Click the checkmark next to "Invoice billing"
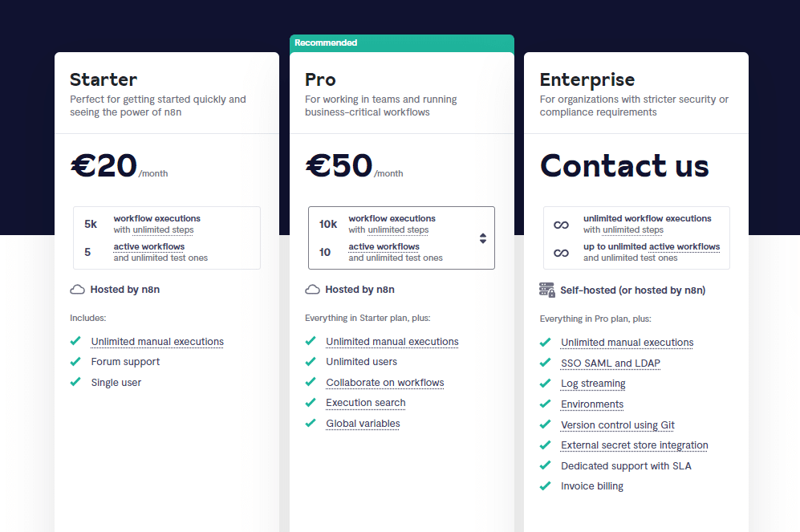 [545, 485]
